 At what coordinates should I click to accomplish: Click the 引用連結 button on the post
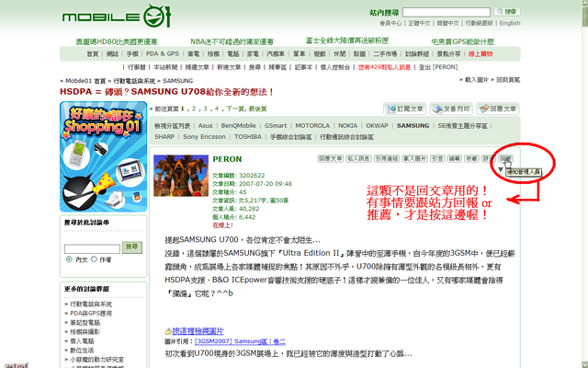(x=387, y=159)
